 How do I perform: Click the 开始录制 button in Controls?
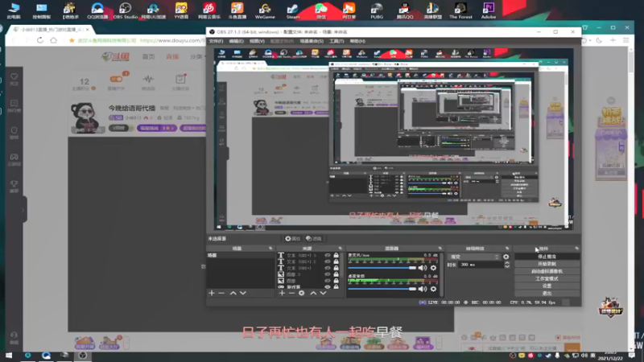click(x=547, y=264)
